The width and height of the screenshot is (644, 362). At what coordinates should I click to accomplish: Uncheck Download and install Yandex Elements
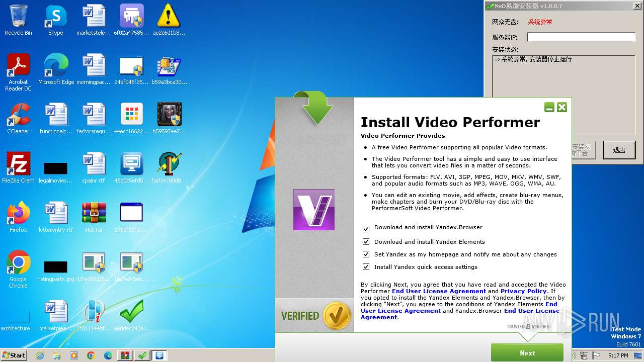pyautogui.click(x=366, y=242)
